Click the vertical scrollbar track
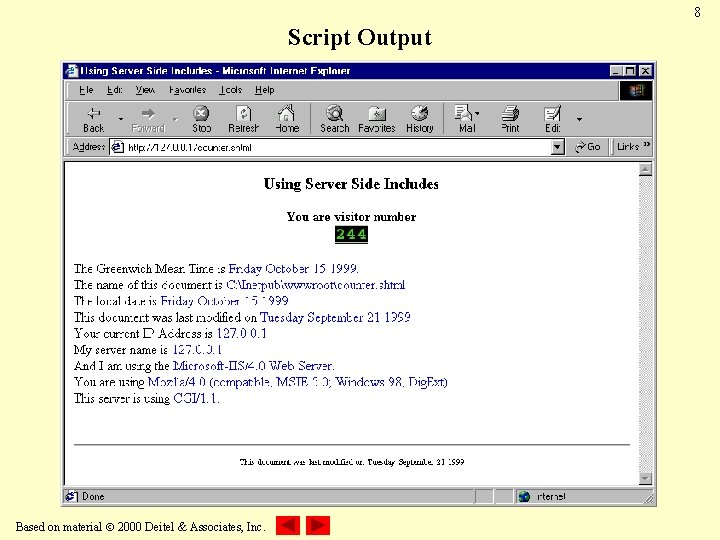This screenshot has width=720, height=540. [645, 324]
